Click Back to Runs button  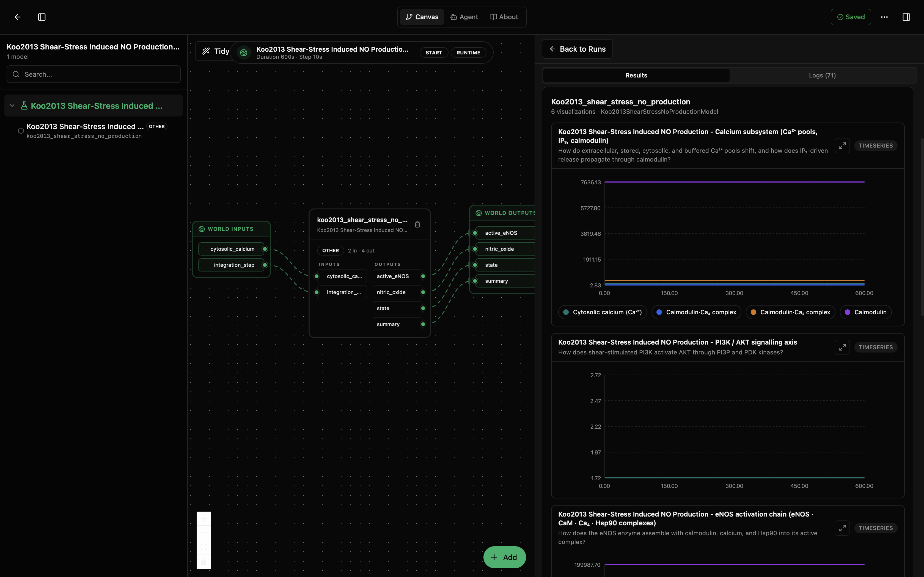[x=577, y=49]
